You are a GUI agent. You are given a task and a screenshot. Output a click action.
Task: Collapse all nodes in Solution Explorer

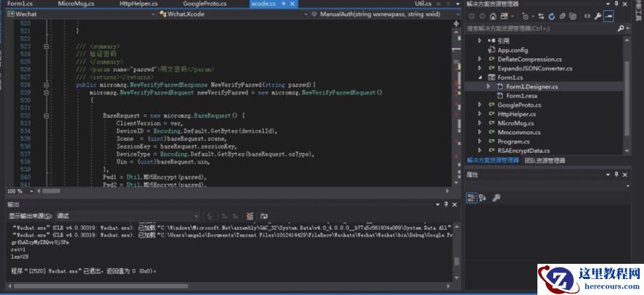click(x=562, y=17)
